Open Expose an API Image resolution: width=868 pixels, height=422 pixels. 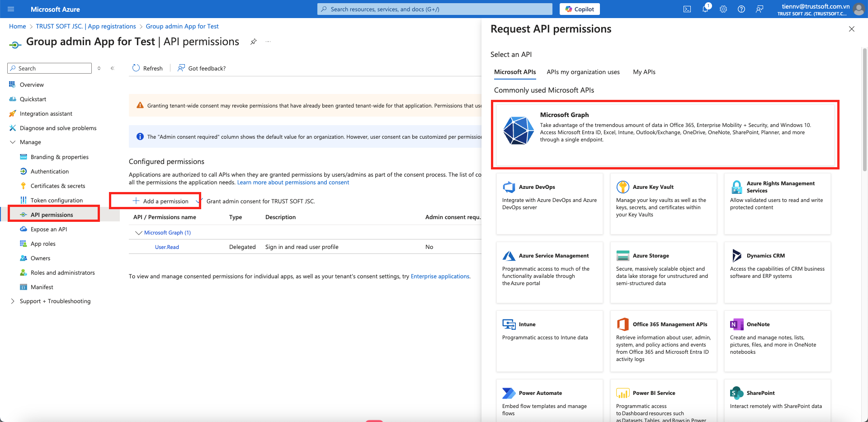pos(49,229)
